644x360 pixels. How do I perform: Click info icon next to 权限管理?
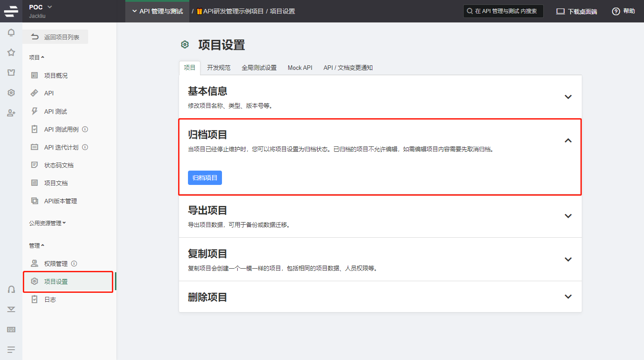click(74, 264)
